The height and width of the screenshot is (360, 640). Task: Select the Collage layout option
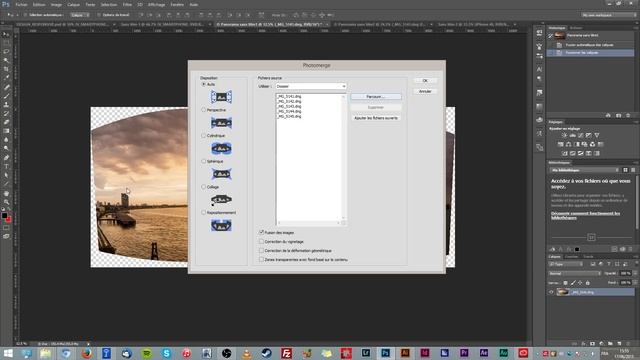204,187
